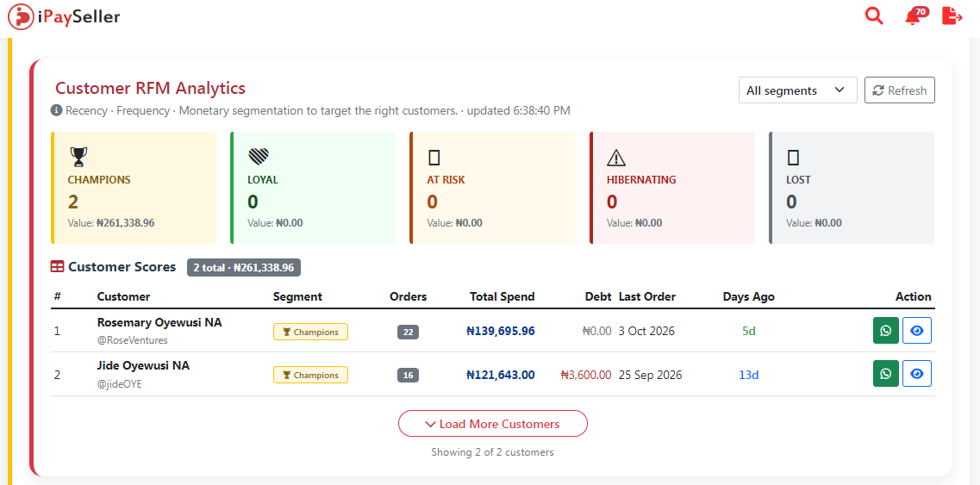Open the search magnifier icon
This screenshot has width=980, height=485.
(x=874, y=16)
